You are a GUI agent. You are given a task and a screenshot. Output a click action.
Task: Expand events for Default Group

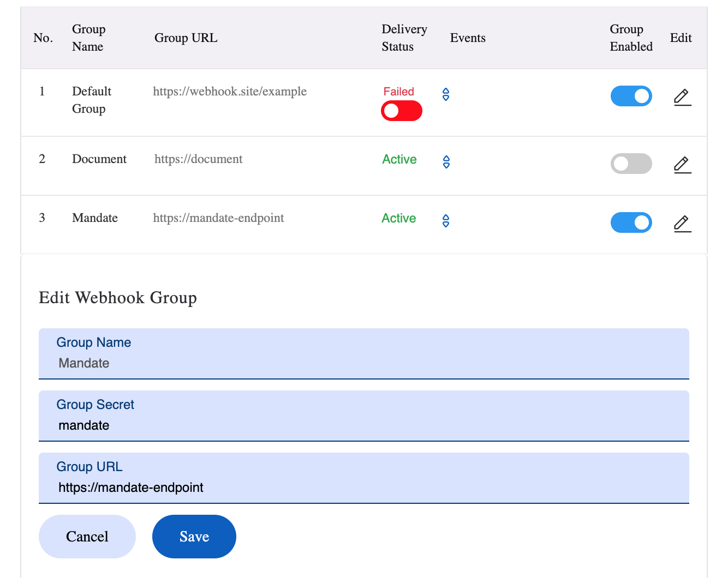tap(446, 94)
